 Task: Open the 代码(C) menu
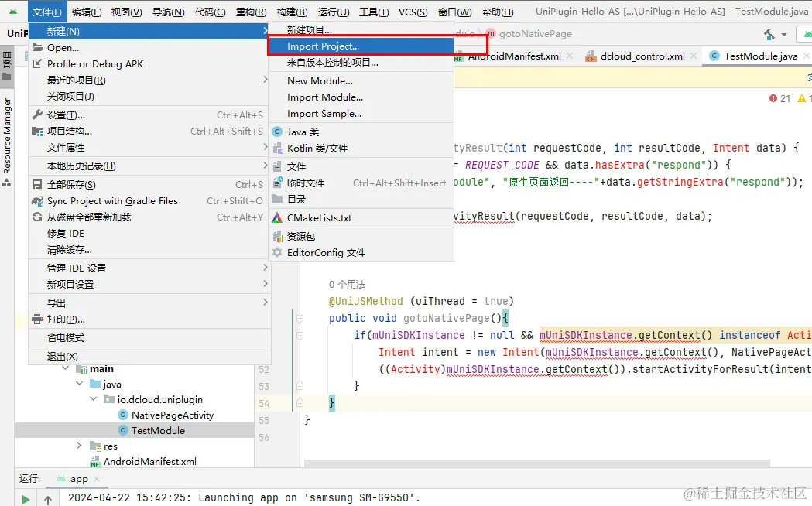coord(210,12)
